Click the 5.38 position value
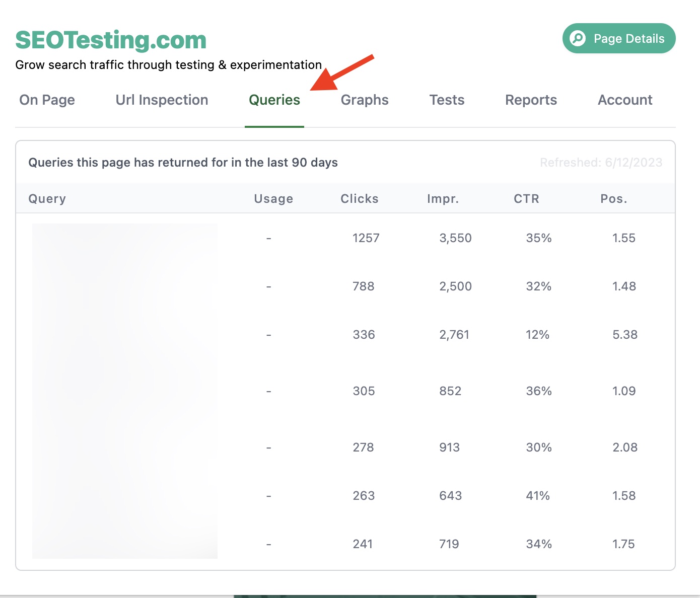This screenshot has width=700, height=598. (625, 335)
